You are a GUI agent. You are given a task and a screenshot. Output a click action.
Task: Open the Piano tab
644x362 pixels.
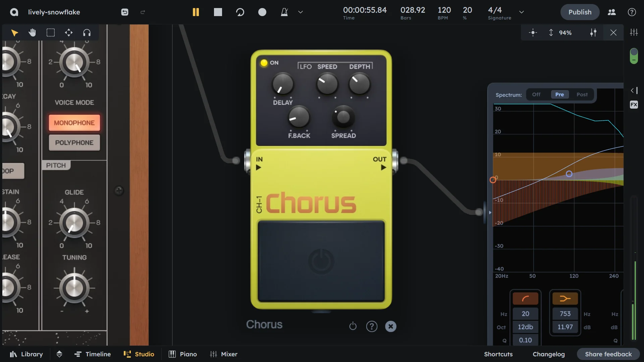[183, 354]
